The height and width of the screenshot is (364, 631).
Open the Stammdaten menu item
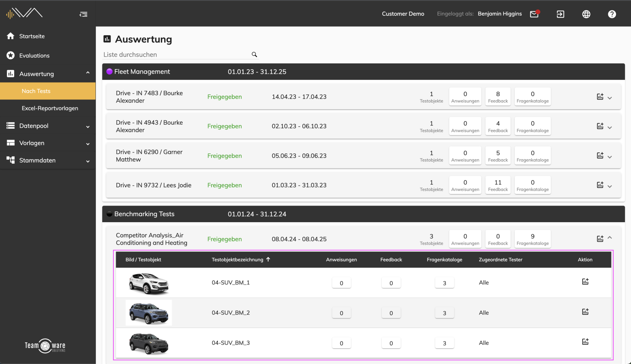(48, 160)
